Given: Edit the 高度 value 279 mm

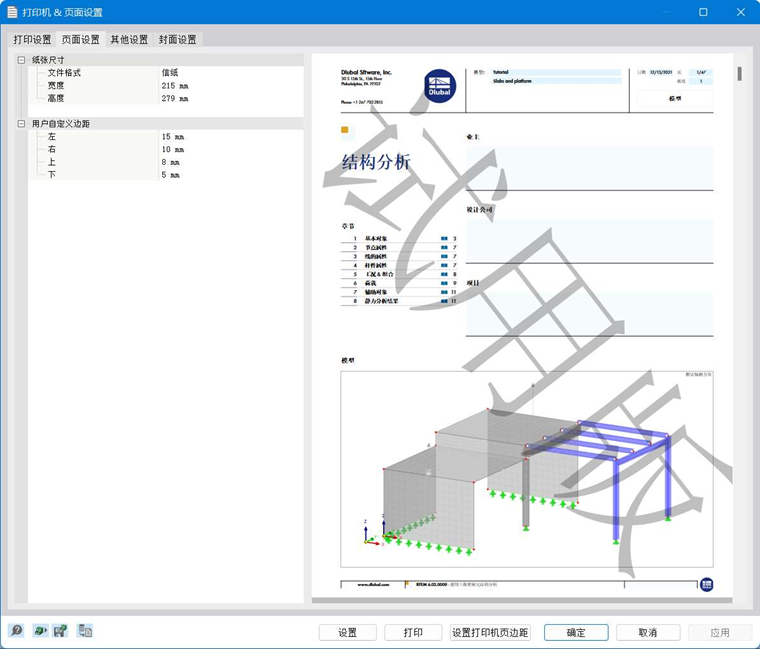Looking at the screenshot, I should pyautogui.click(x=231, y=98).
